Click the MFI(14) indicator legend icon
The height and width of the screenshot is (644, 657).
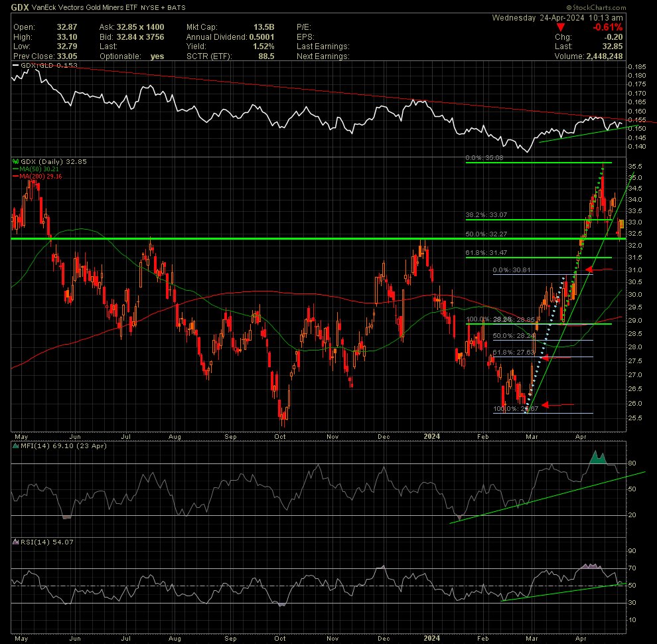point(16,446)
